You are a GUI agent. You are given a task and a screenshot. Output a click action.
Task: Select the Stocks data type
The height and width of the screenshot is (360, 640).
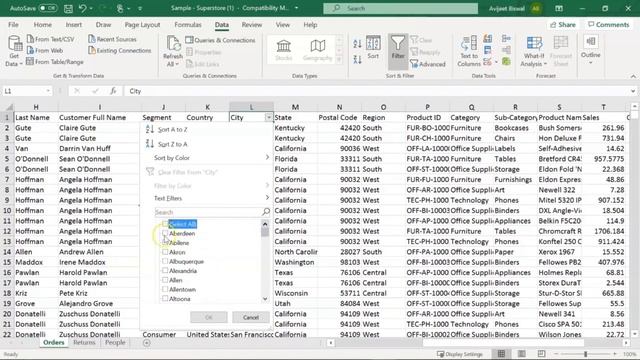(284, 50)
